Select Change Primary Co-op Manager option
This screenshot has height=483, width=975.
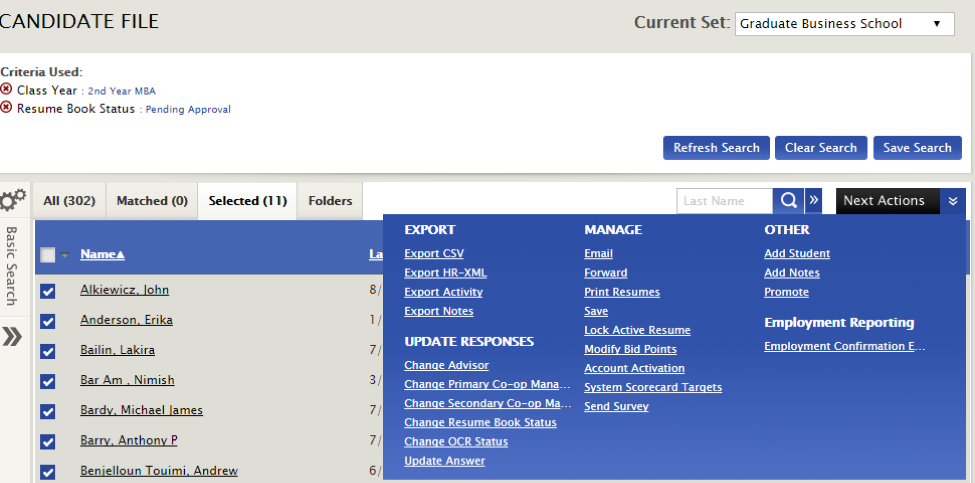click(488, 385)
